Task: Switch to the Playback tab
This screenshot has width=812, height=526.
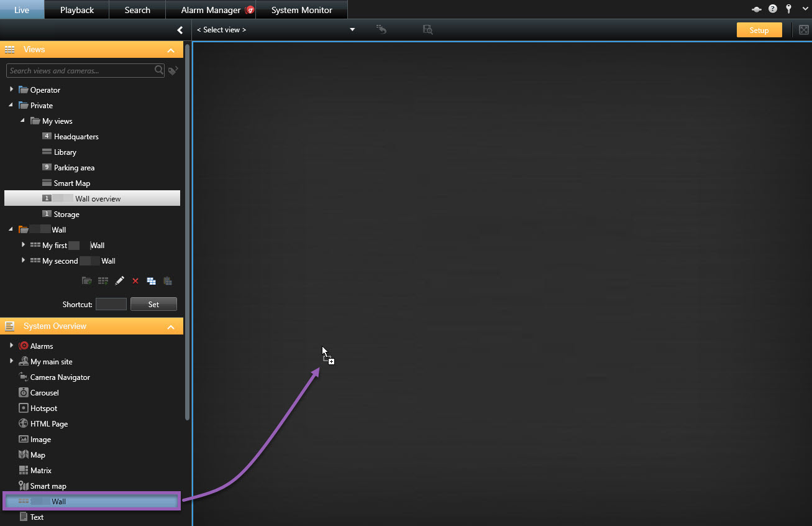Action: click(77, 10)
